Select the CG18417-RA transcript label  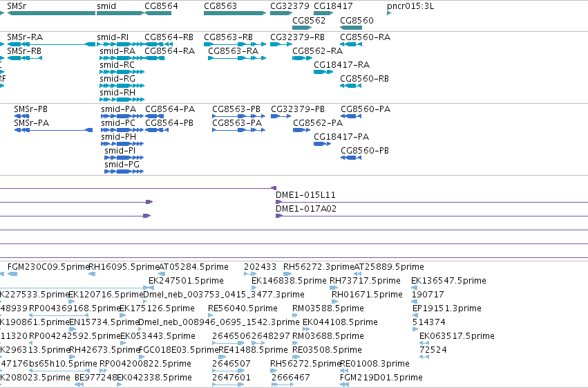tap(341, 65)
